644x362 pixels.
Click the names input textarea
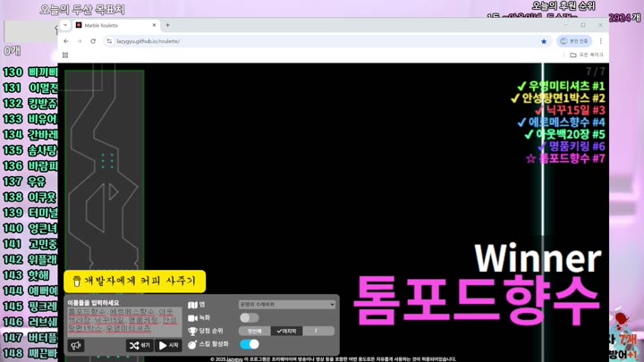coord(124,322)
